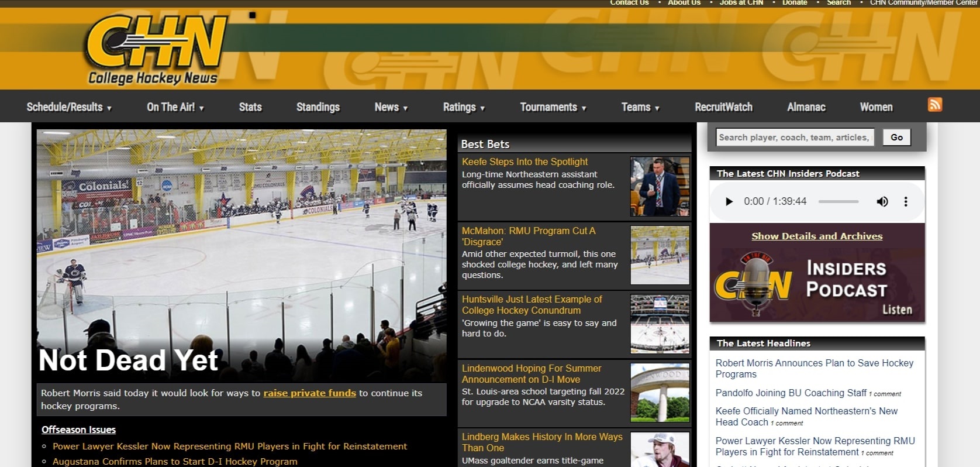Mute the podcast audio volume
The height and width of the screenshot is (467, 980).
(x=882, y=201)
